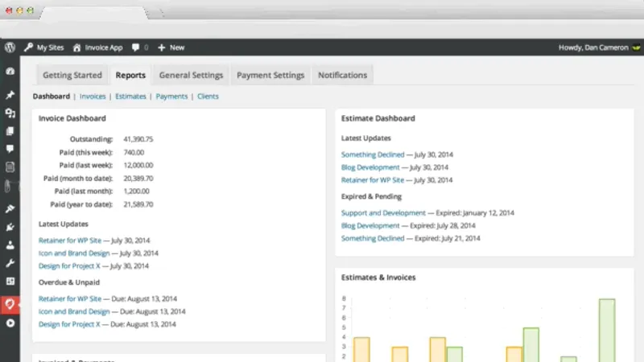Open Icon and Brand Design due August 13

(74, 311)
